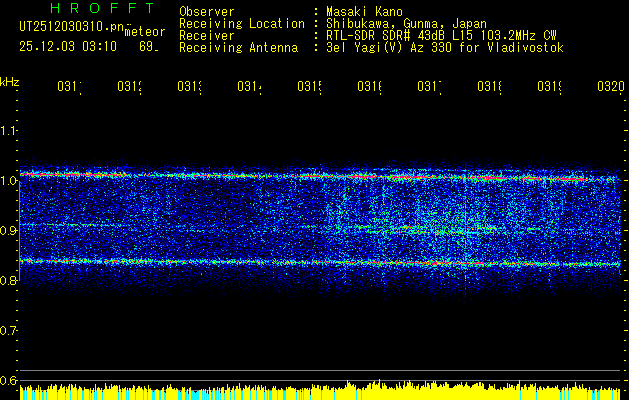The image size is (629, 400).
Task: Click Shibukawa, Gunma, Japan text
Action: click(x=406, y=24)
